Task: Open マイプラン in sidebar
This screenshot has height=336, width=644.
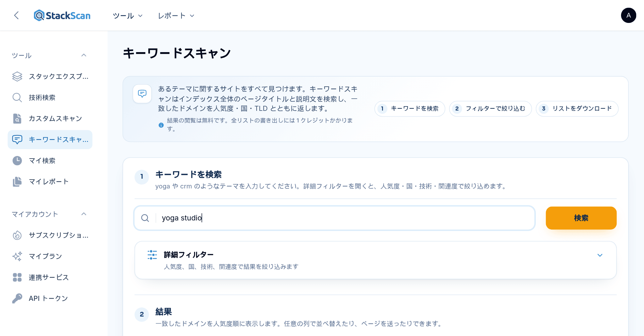Action: [50, 256]
